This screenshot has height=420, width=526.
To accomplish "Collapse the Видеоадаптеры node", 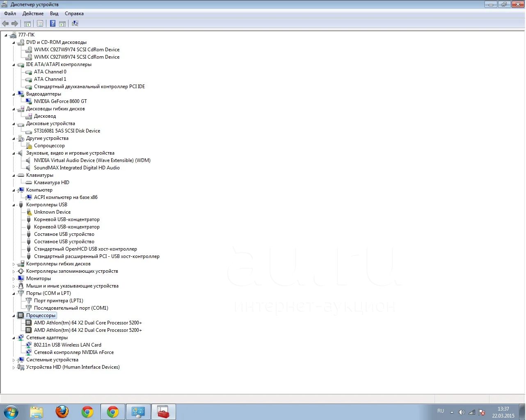I will coord(14,94).
